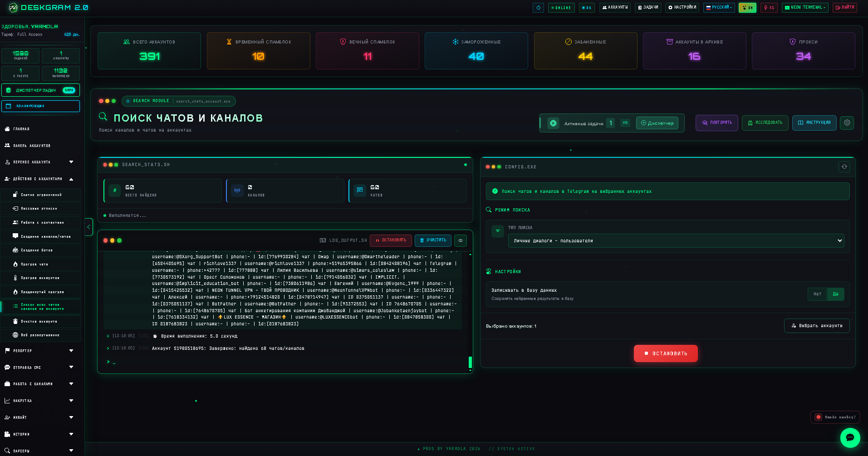
Task: Set Записывать в базу данных to Нет
Action: pyautogui.click(x=817, y=294)
